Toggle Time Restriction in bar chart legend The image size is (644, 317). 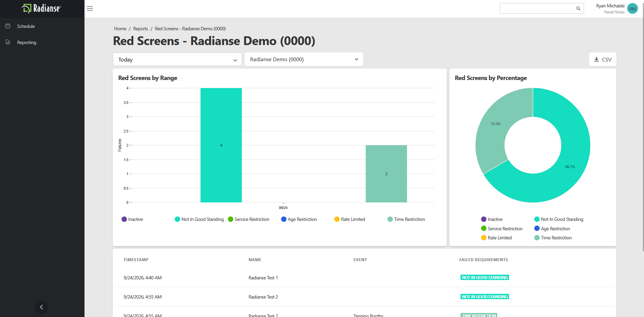point(406,219)
